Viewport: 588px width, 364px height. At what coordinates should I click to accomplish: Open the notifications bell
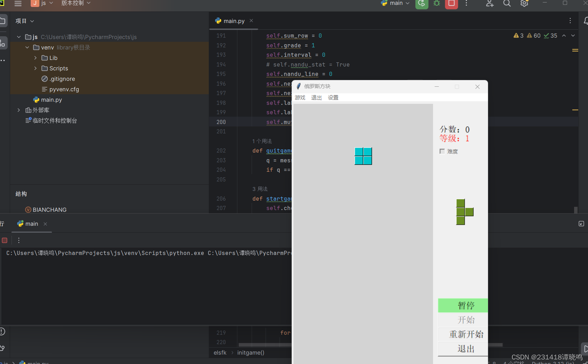pos(586,21)
